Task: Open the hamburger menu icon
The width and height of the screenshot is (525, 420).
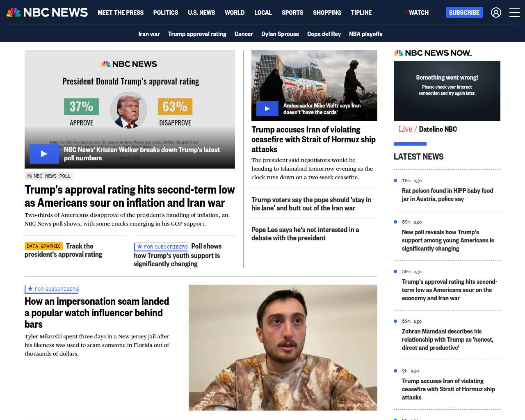Action: [x=514, y=13]
